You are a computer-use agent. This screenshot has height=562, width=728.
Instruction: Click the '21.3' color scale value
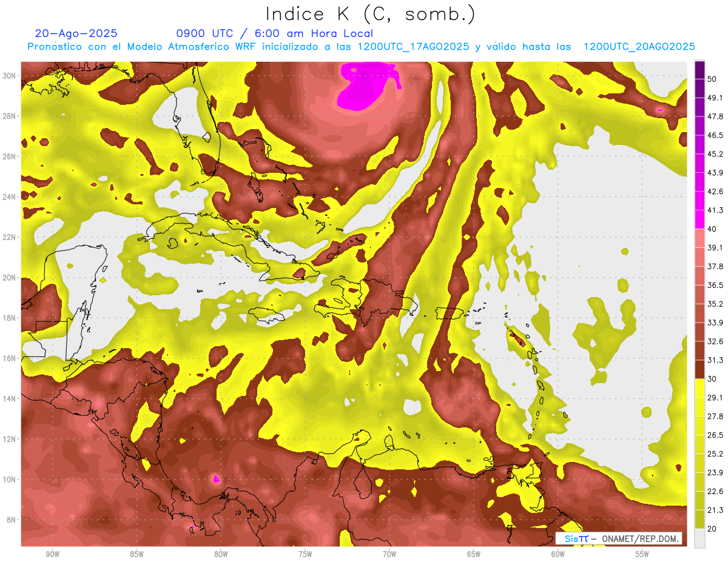click(715, 510)
